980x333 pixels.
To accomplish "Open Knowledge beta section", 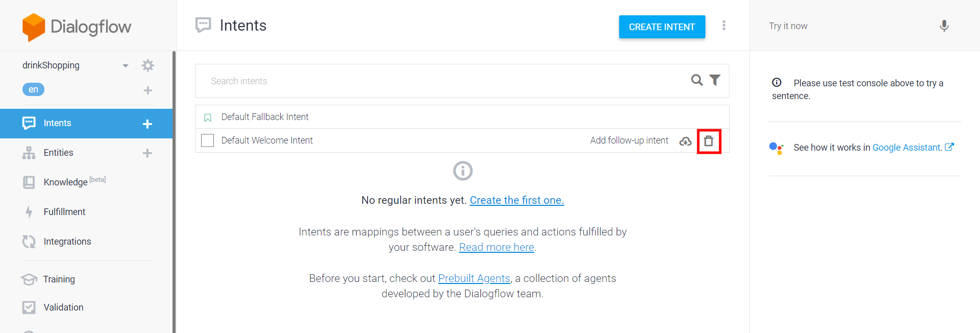I will 75,182.
